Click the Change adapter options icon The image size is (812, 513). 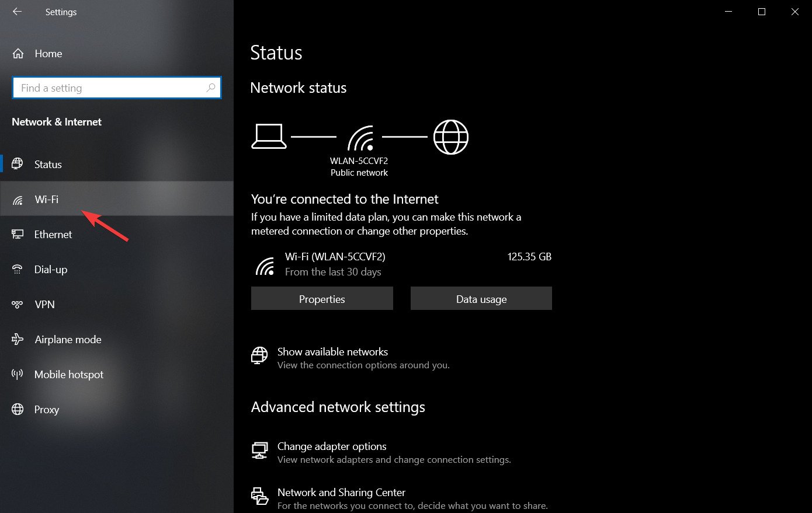point(259,451)
